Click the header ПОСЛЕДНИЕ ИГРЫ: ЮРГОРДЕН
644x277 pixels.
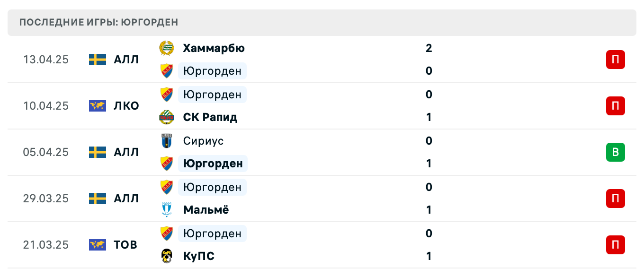(98, 22)
